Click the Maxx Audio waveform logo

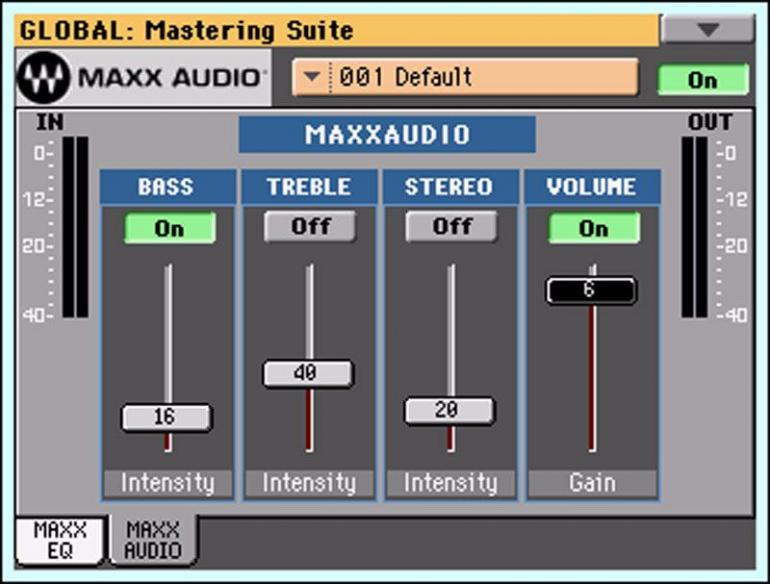[43, 78]
